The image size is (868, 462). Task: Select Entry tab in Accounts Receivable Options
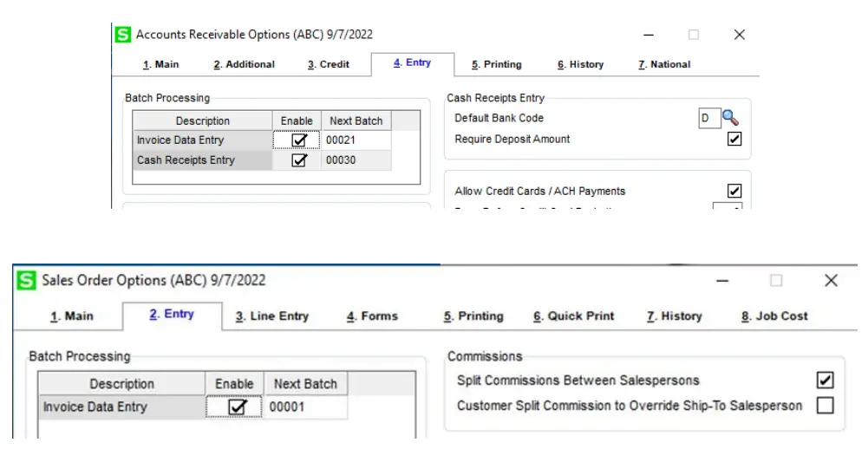click(x=413, y=63)
